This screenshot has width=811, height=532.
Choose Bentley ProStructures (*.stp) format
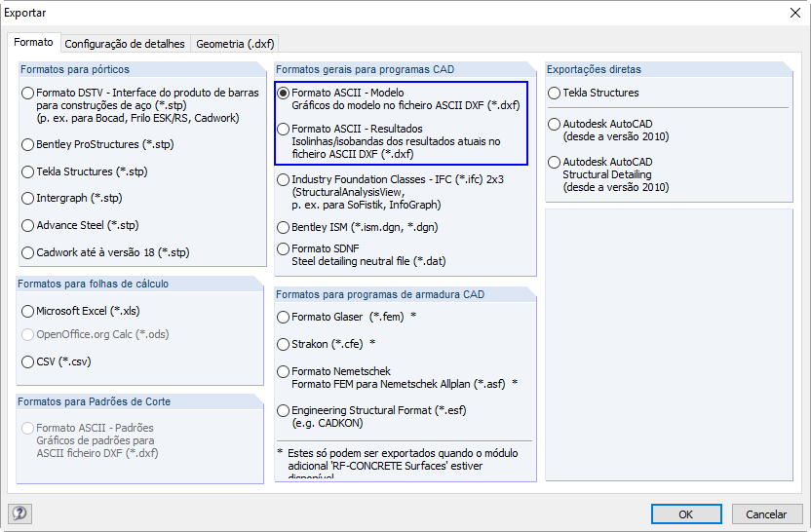pyautogui.click(x=27, y=144)
